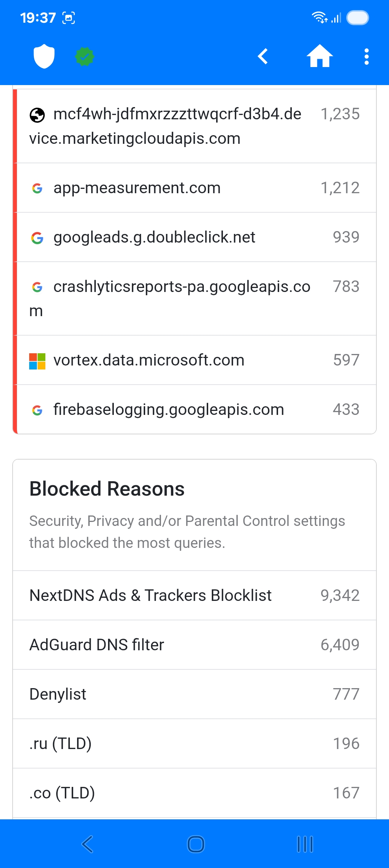
Task: Open the home page via house icon
Action: click(319, 56)
